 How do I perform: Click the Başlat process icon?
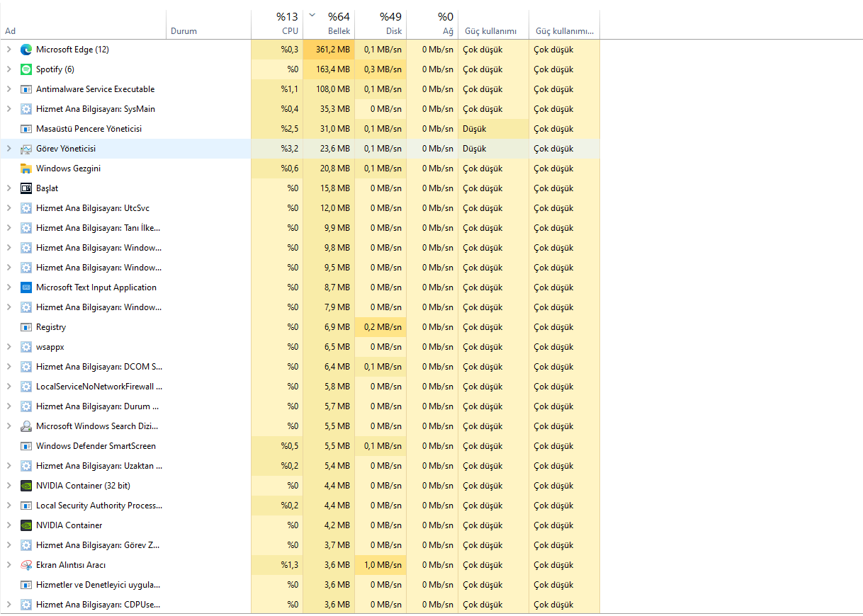coord(26,188)
